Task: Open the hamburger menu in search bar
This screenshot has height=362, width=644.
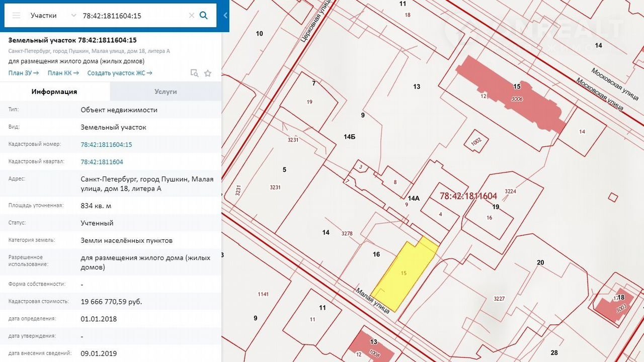Action: [x=16, y=16]
